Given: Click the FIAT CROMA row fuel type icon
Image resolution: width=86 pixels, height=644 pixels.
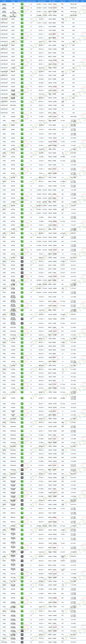Looking at the screenshot, I should click(x=22, y=116).
